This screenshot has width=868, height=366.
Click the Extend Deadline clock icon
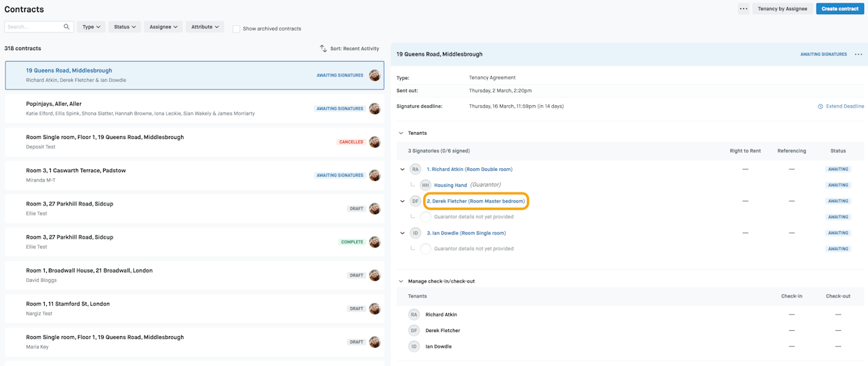pos(820,106)
